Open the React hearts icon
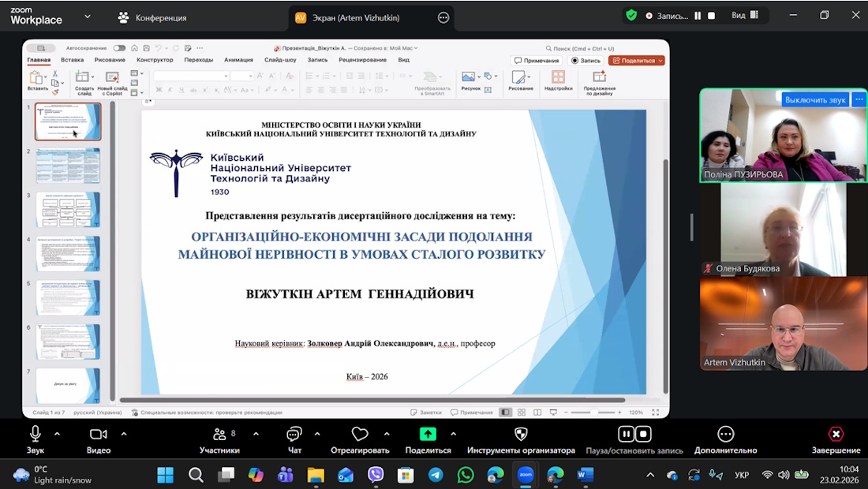 [x=360, y=435]
